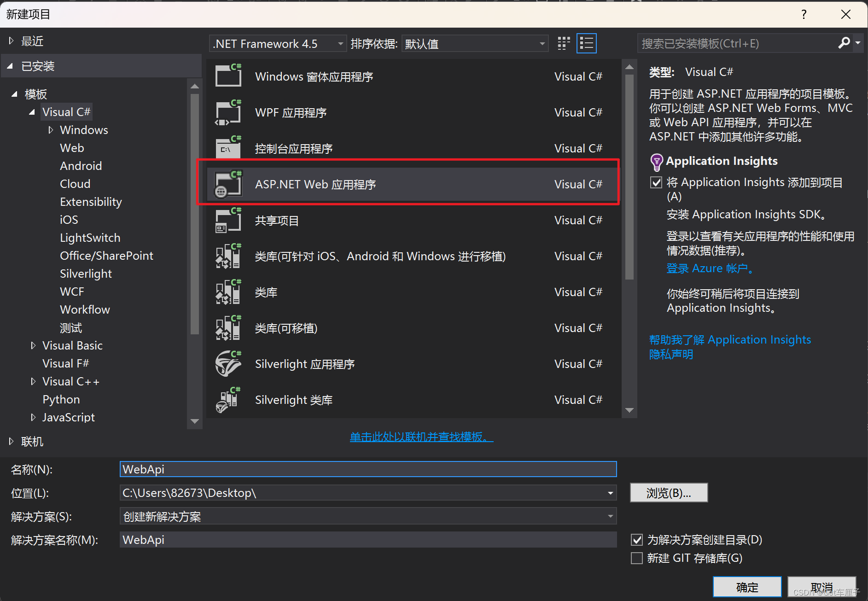Click category tree scrollbar down arrow
Viewport: 868px width, 601px height.
[195, 421]
